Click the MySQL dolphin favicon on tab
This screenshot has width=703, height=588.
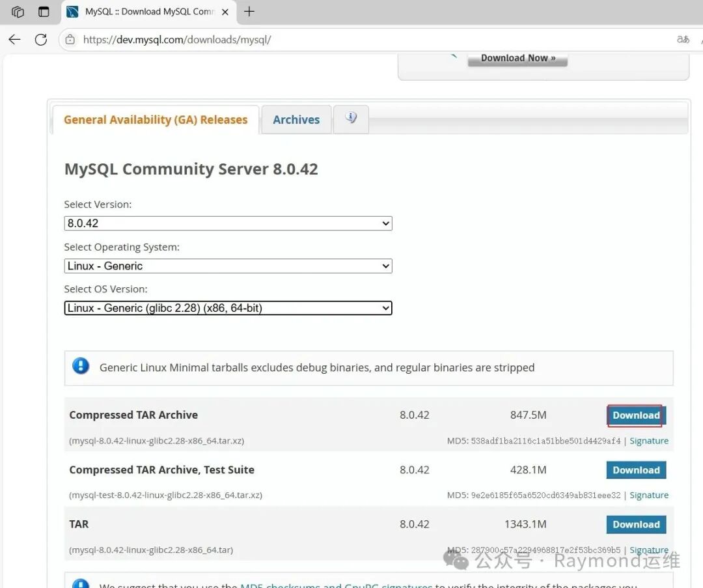pos(72,12)
